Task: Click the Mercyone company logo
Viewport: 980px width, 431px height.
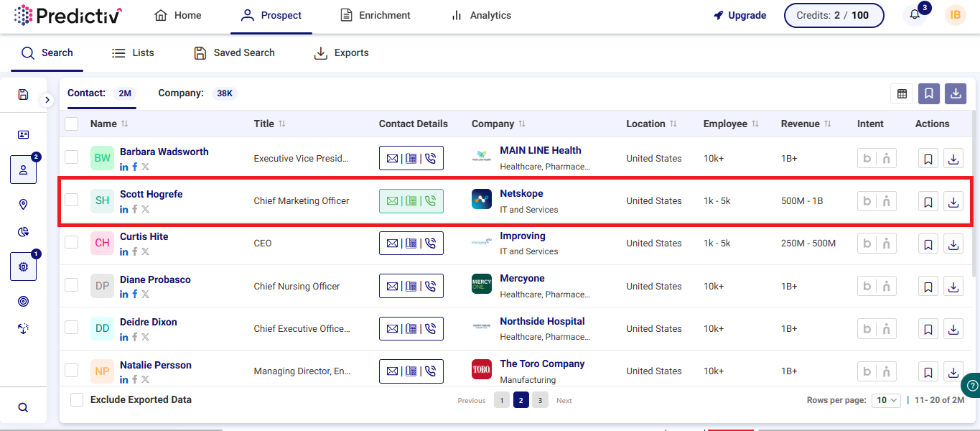Action: click(x=482, y=284)
